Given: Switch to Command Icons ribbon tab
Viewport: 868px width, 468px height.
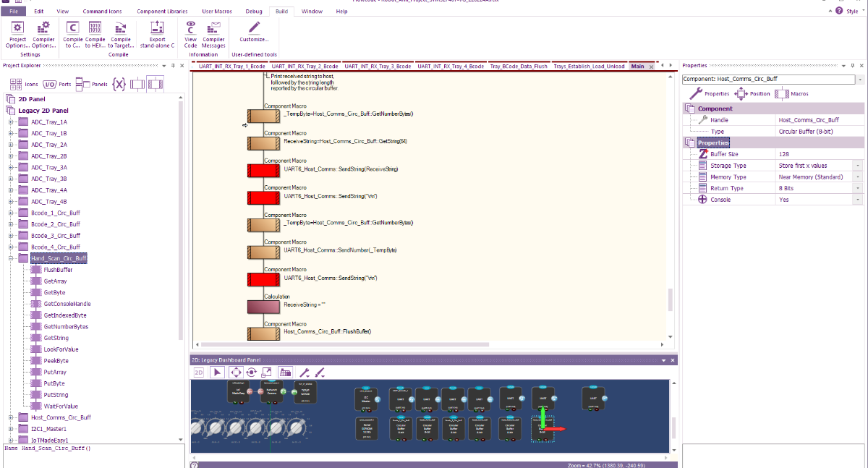Looking at the screenshot, I should pyautogui.click(x=101, y=12).
